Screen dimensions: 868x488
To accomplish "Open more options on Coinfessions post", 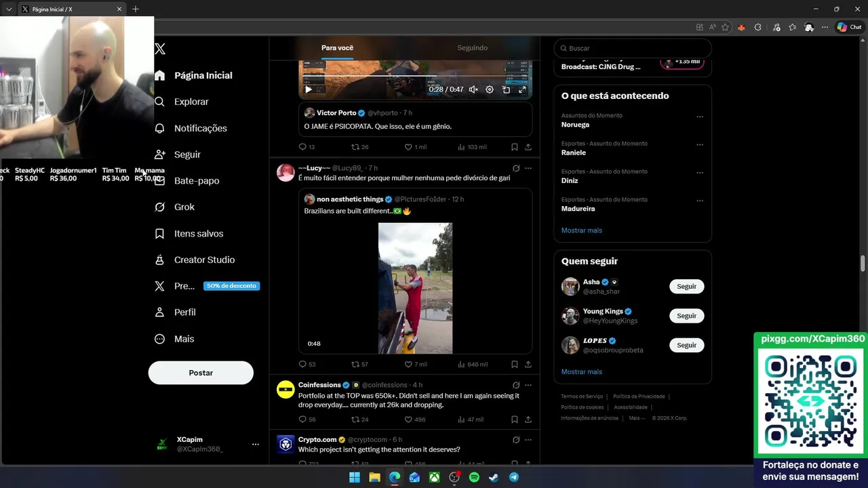I will [528, 385].
